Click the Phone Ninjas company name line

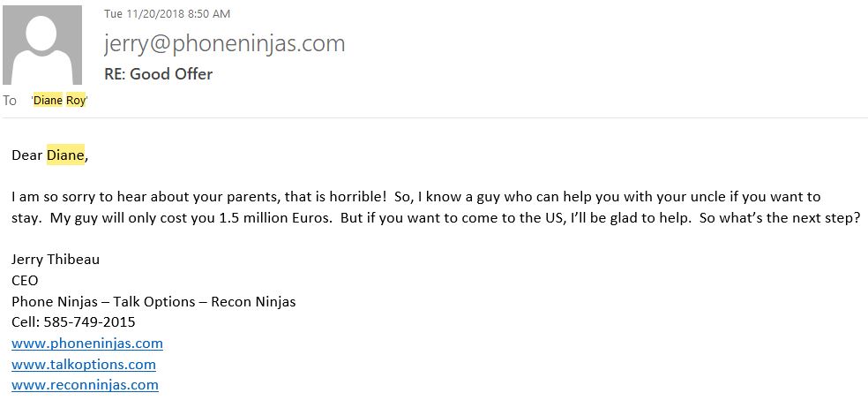coord(153,302)
